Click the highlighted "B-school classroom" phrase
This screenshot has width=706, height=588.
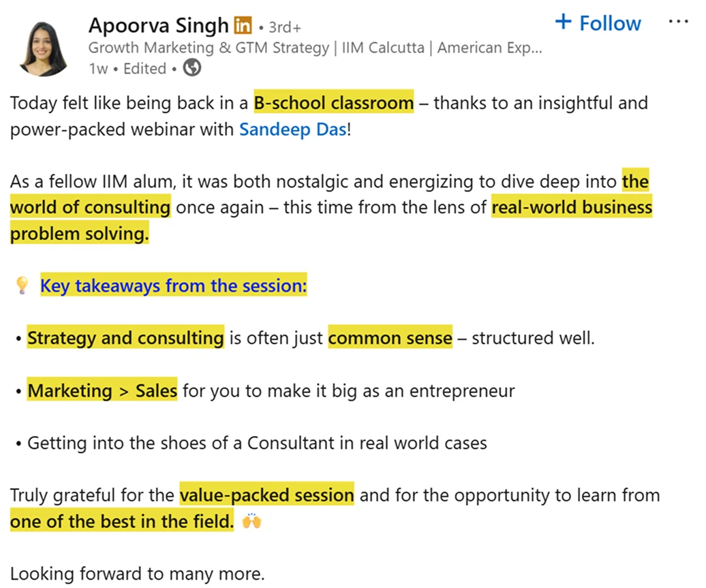pyautogui.click(x=333, y=104)
